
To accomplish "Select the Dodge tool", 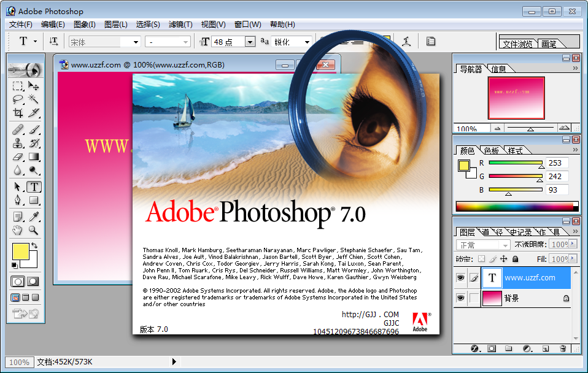I will click(x=34, y=170).
